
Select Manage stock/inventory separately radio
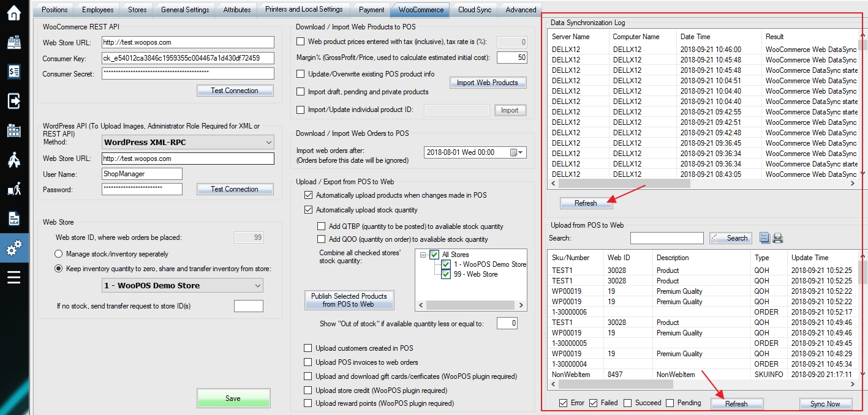59,254
